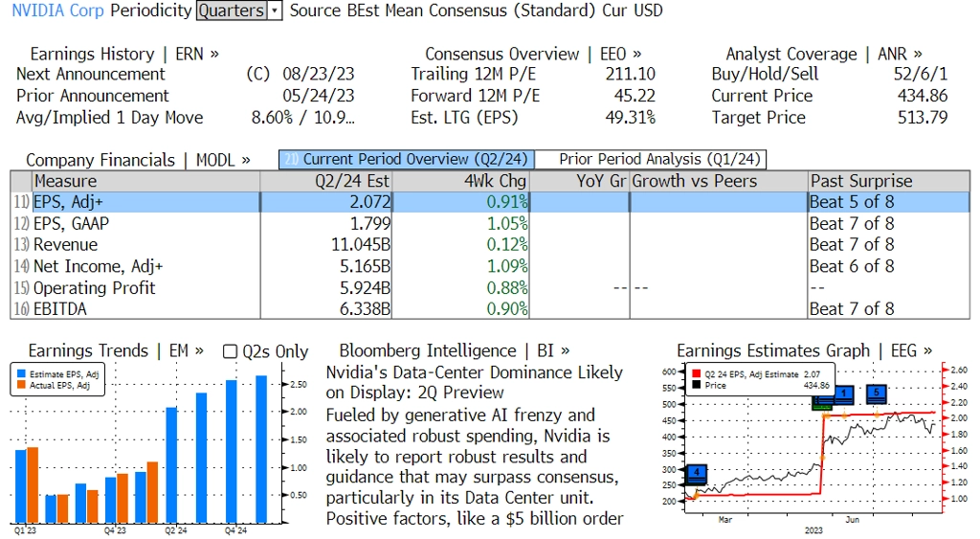The height and width of the screenshot is (539, 980).
Task: Open Analyst Coverage ANR section
Action: pos(824,54)
